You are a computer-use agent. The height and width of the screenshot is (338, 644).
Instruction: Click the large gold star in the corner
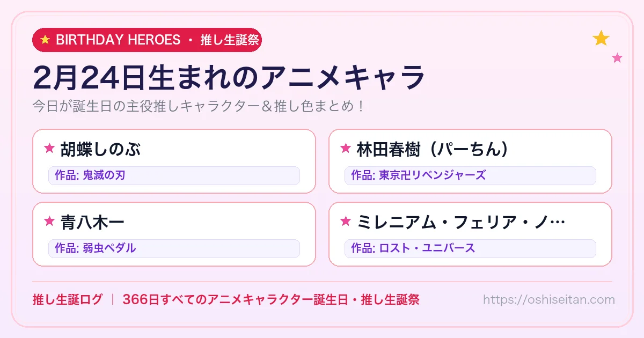point(601,38)
